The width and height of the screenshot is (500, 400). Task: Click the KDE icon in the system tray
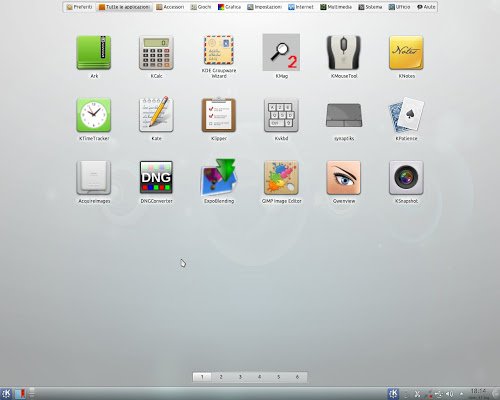pyautogui.click(x=393, y=394)
